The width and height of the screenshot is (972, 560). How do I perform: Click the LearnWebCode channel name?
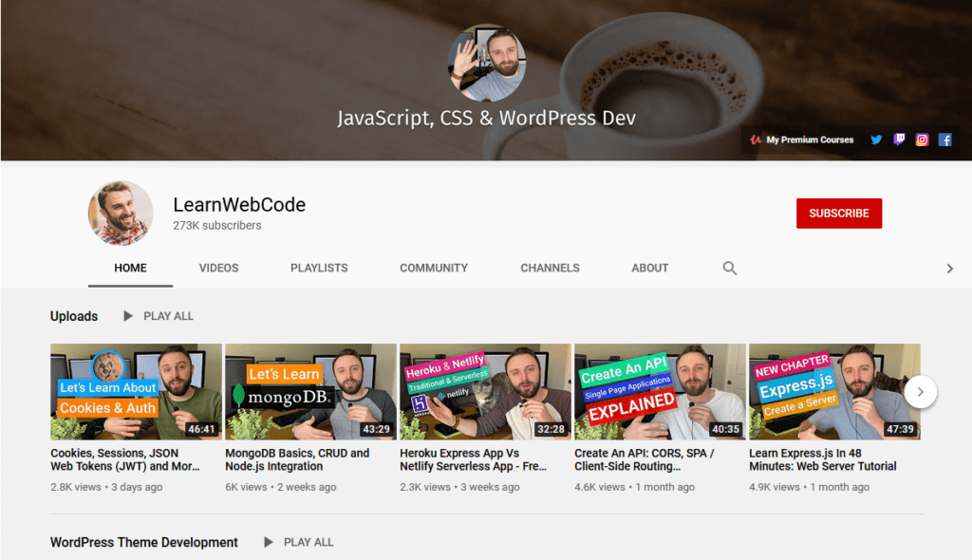point(239,205)
